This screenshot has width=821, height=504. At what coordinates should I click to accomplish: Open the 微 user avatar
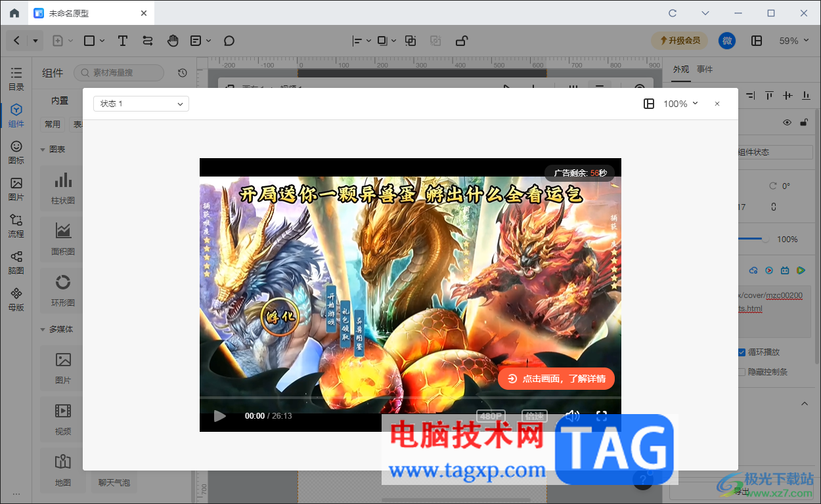[727, 41]
